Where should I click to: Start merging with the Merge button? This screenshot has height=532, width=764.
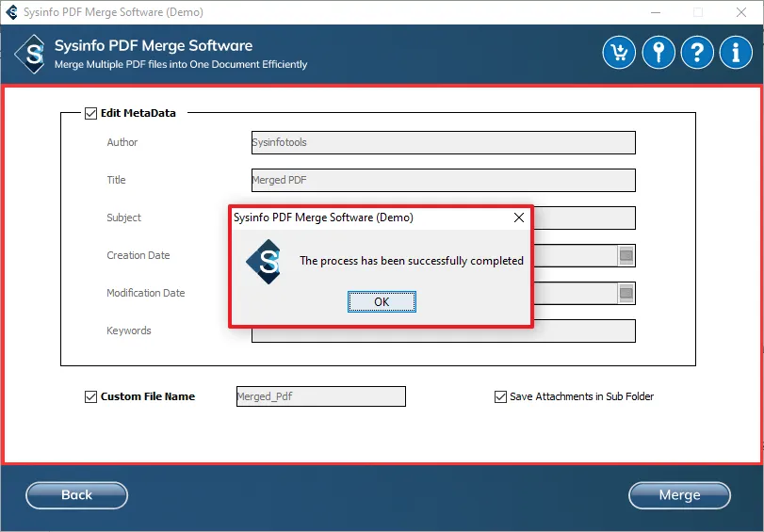pyautogui.click(x=679, y=495)
